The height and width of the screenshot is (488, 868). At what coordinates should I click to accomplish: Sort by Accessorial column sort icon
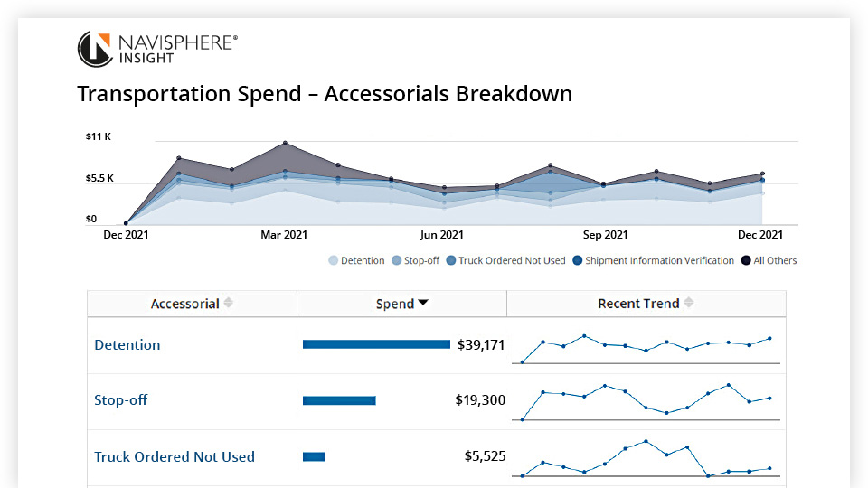click(x=229, y=304)
